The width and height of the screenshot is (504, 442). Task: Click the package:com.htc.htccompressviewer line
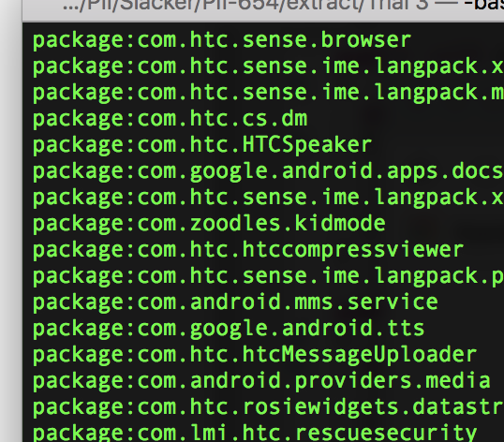click(248, 251)
